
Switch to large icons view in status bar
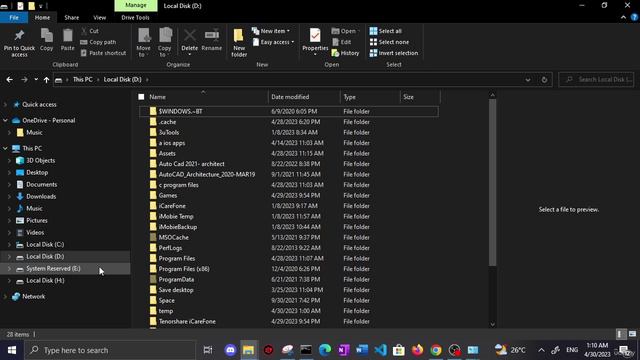point(633,334)
